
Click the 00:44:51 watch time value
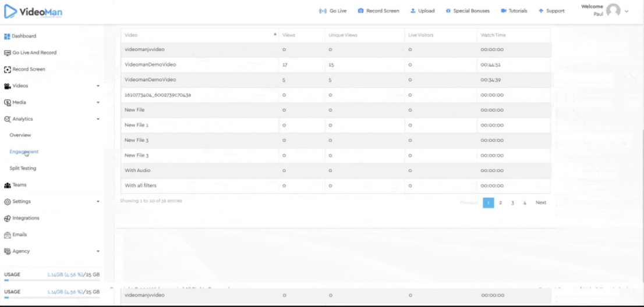pyautogui.click(x=491, y=65)
